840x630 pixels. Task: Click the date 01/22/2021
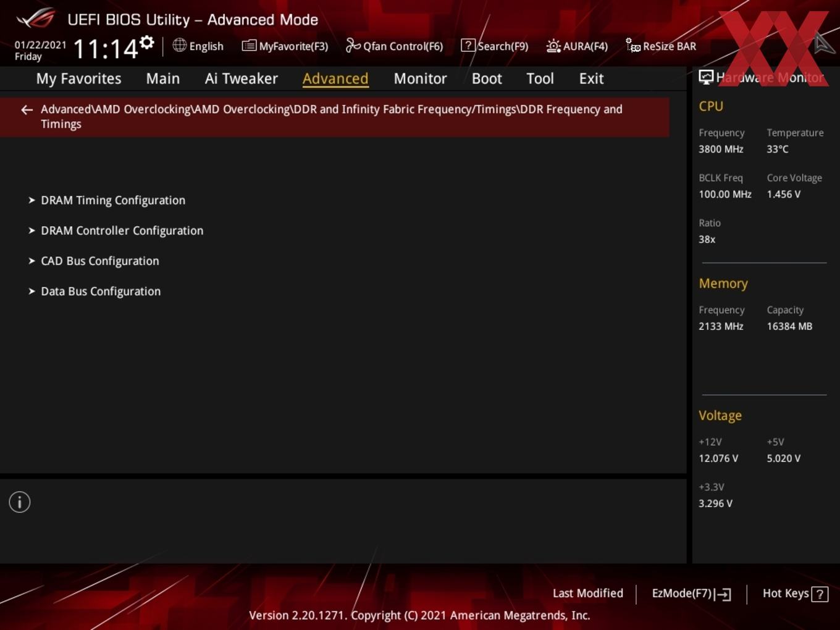point(40,44)
